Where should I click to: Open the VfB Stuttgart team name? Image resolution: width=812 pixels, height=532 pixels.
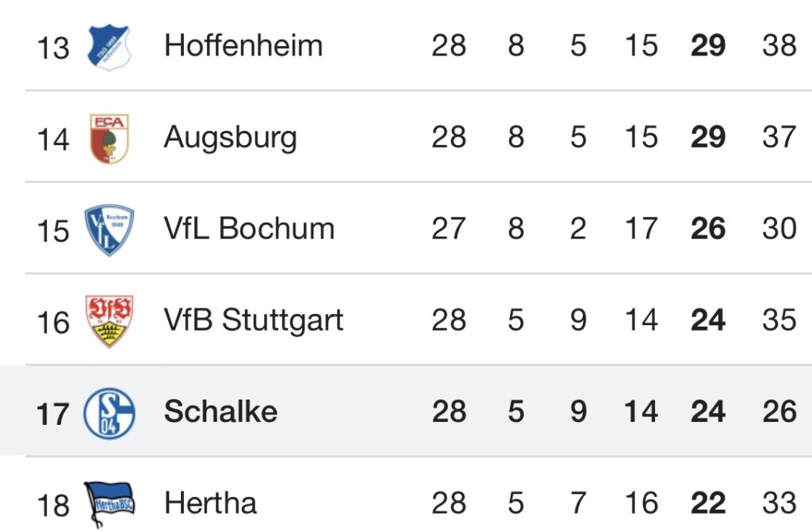pyautogui.click(x=254, y=321)
